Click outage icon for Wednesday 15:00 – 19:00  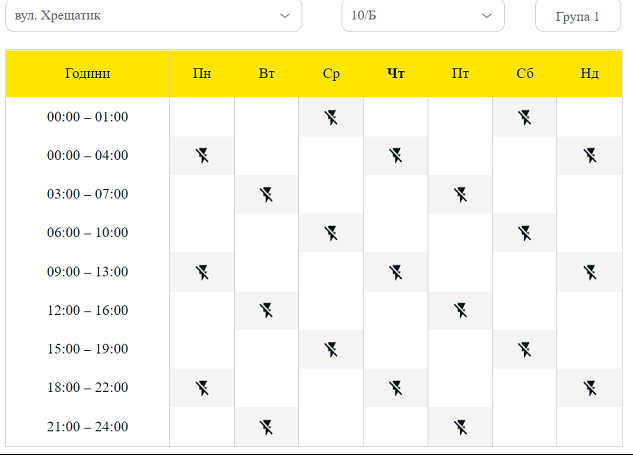[x=331, y=349]
